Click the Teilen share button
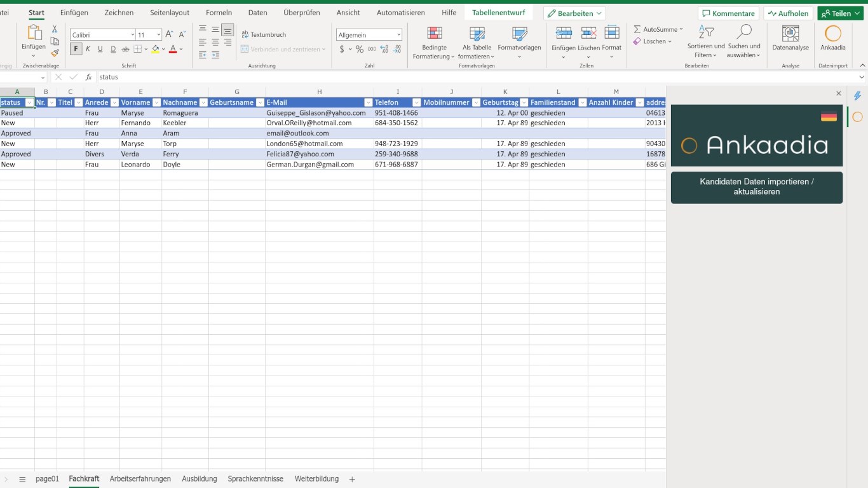Viewport: 868px width, 488px height. coord(840,13)
